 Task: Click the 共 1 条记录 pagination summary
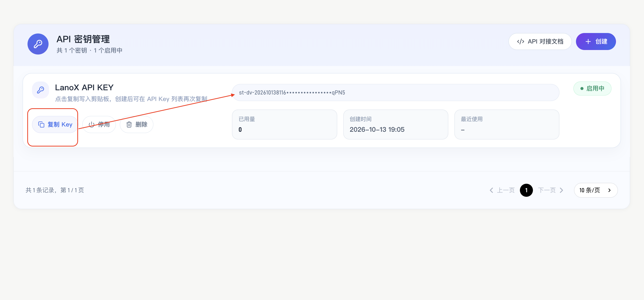55,190
